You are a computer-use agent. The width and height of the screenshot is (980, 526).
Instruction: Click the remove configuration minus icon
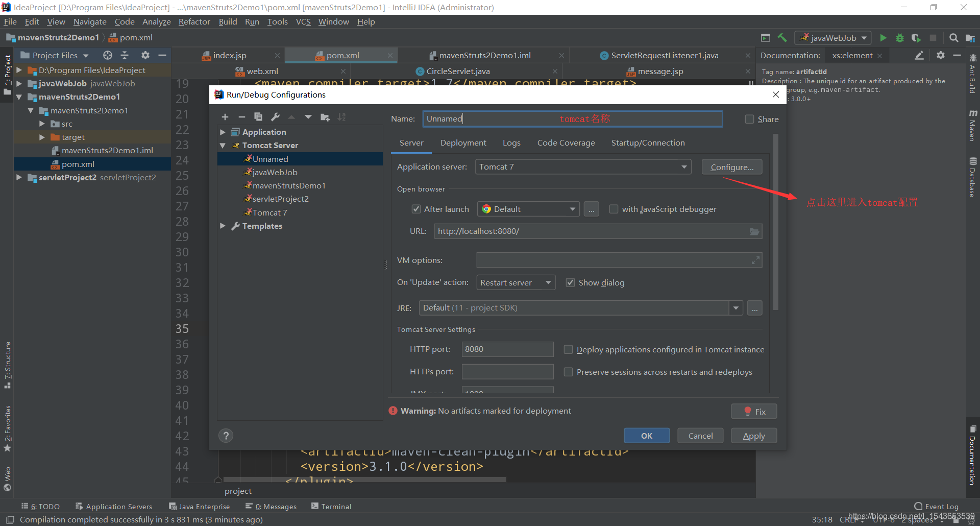point(242,117)
